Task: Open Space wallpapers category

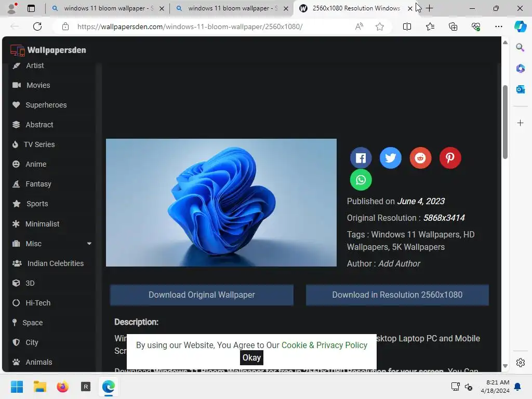Action: (27, 323)
